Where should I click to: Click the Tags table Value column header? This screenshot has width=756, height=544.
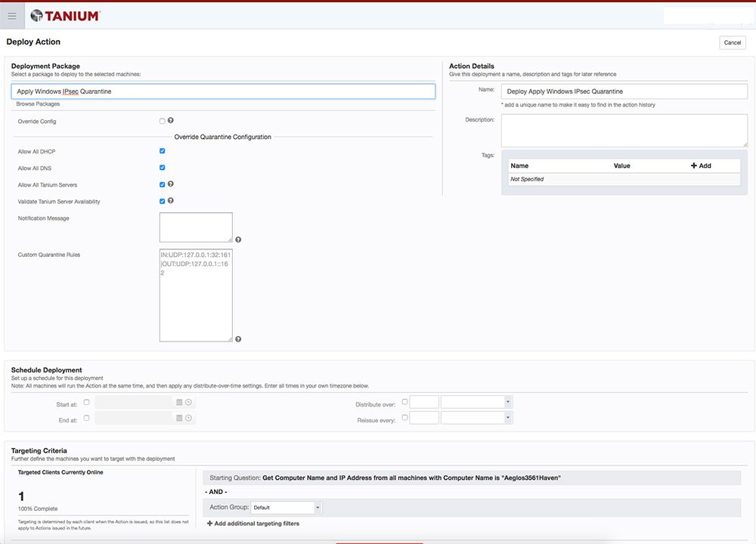(x=622, y=165)
